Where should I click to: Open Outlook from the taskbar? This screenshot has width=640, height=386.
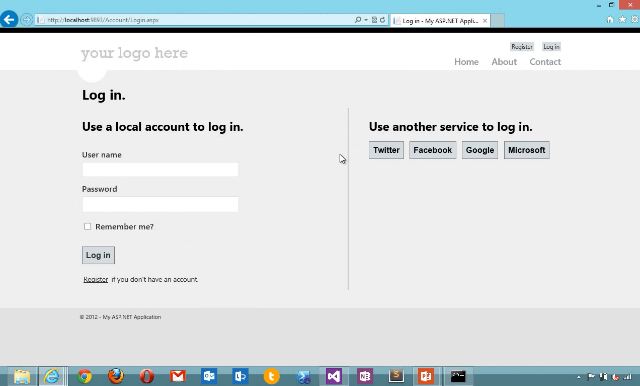209,376
